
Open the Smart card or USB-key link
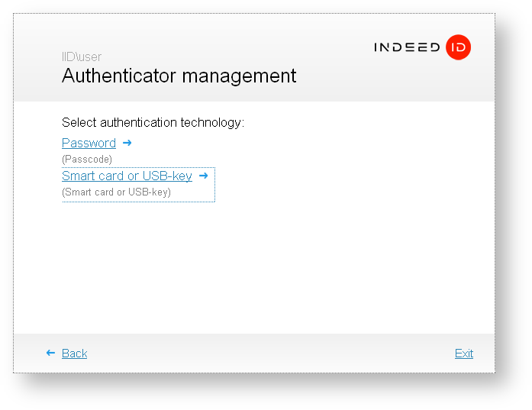tap(127, 176)
